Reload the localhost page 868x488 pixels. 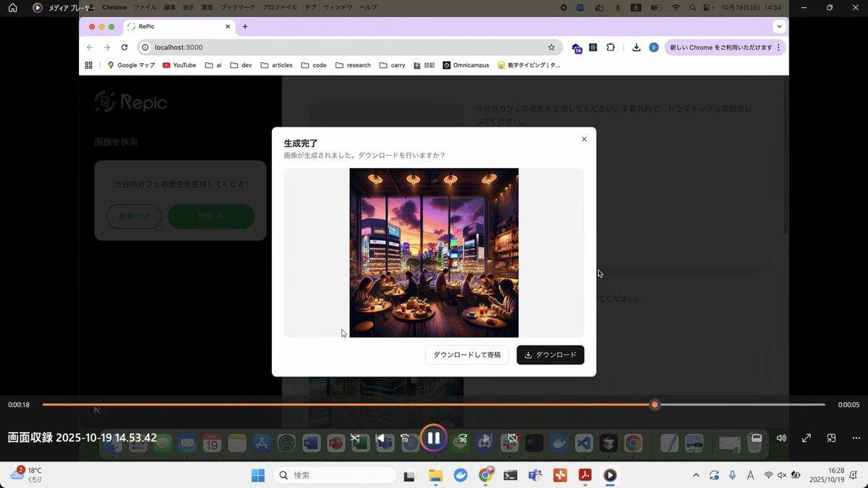click(124, 47)
